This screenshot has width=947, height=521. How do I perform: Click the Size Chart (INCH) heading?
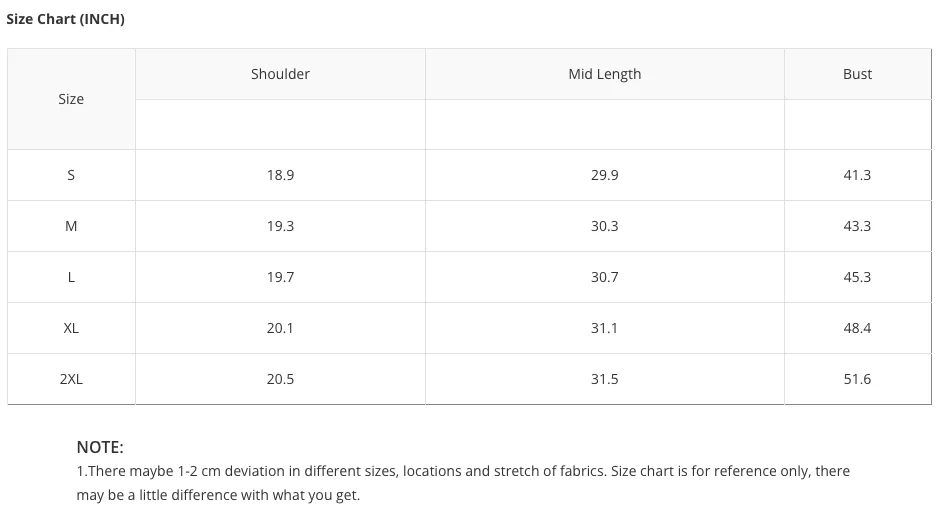coord(65,19)
